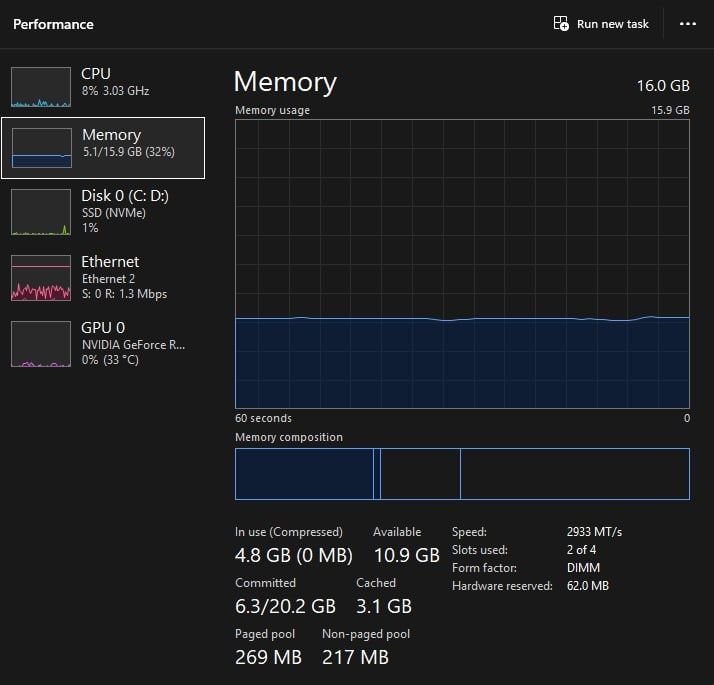Switch to the Ethernet performance view
The image size is (714, 685).
point(110,262)
